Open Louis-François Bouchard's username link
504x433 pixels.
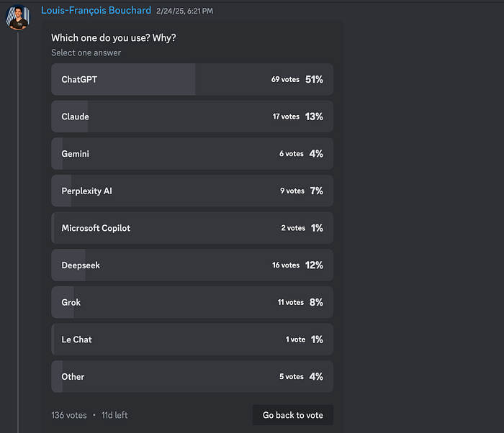coord(96,11)
